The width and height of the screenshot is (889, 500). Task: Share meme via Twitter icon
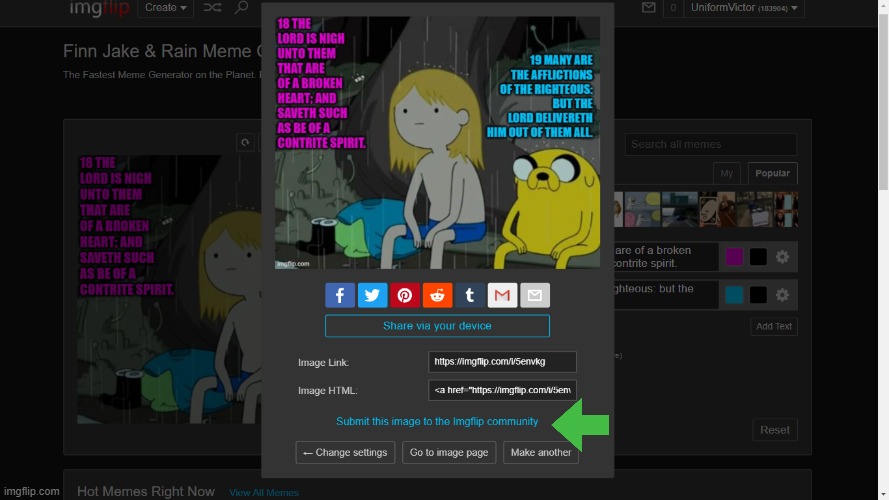372,295
